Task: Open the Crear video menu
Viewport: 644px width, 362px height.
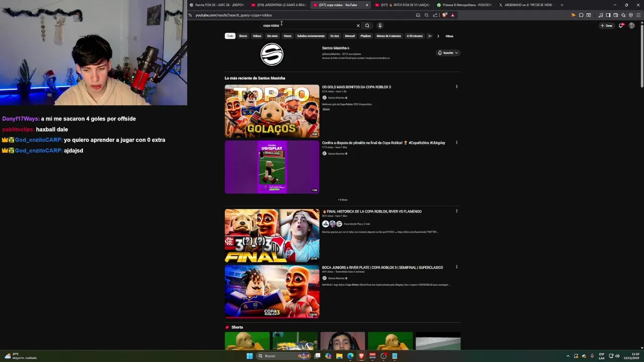Action: 606,26
